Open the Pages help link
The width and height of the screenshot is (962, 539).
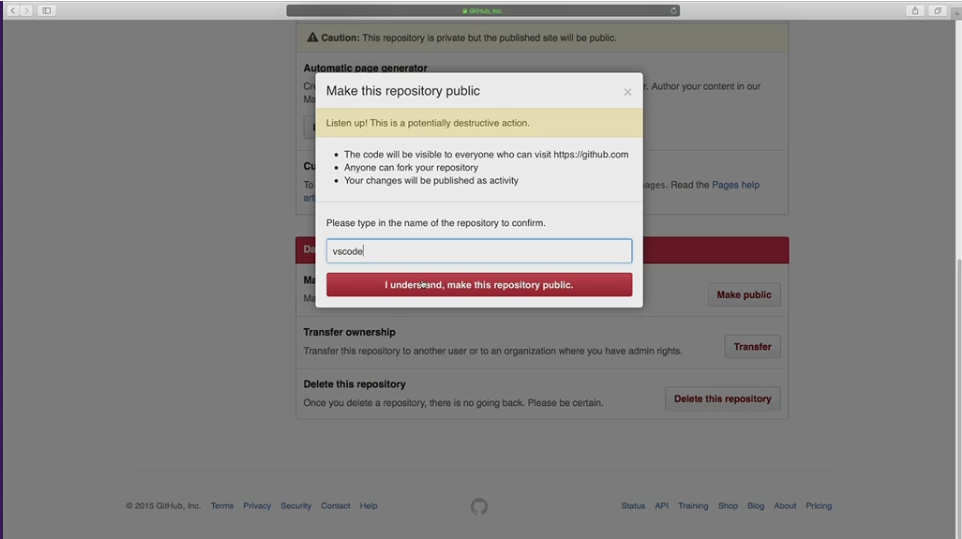point(735,185)
